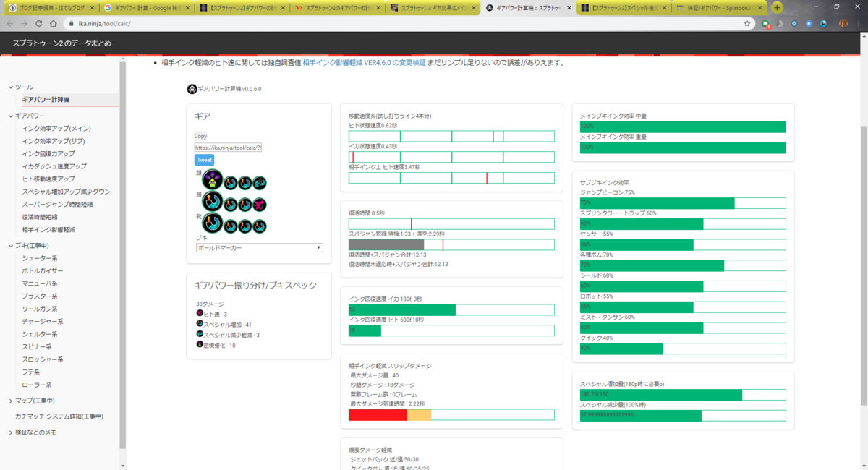Select the pink third clothing sub ability slot
868x470 pixels.
coord(260,205)
